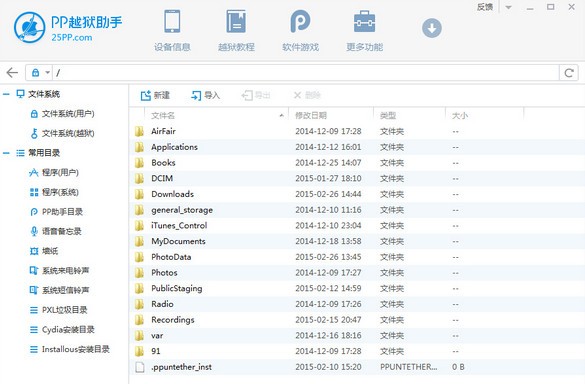Select the folder named 91
Image resolution: width=585 pixels, height=384 pixels.
156,351
